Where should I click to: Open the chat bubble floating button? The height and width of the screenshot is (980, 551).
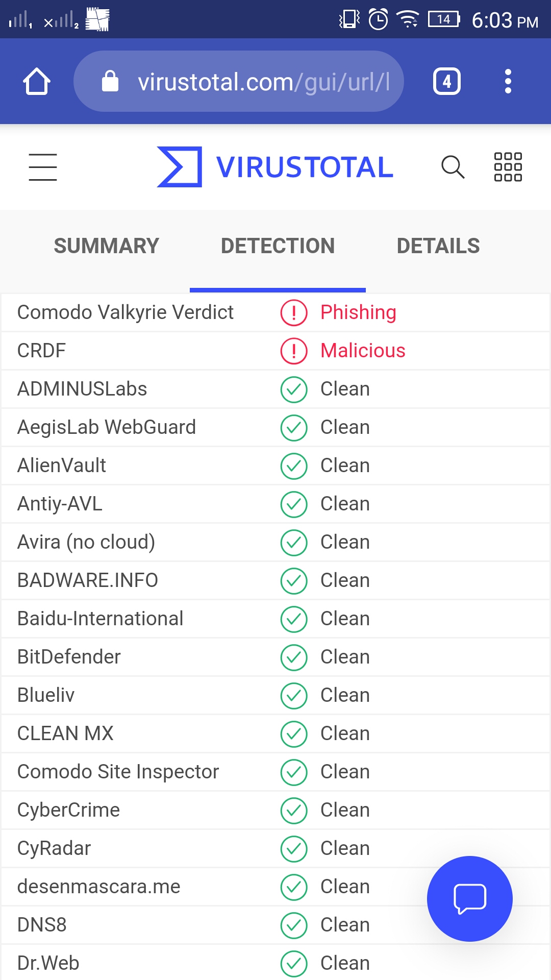point(469,898)
